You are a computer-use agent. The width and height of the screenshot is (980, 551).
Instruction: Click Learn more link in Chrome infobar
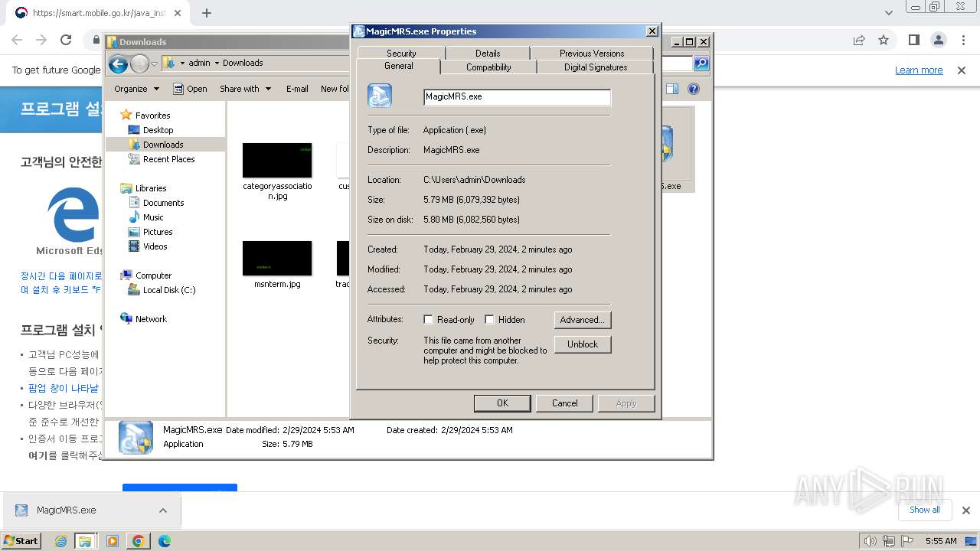tap(919, 70)
